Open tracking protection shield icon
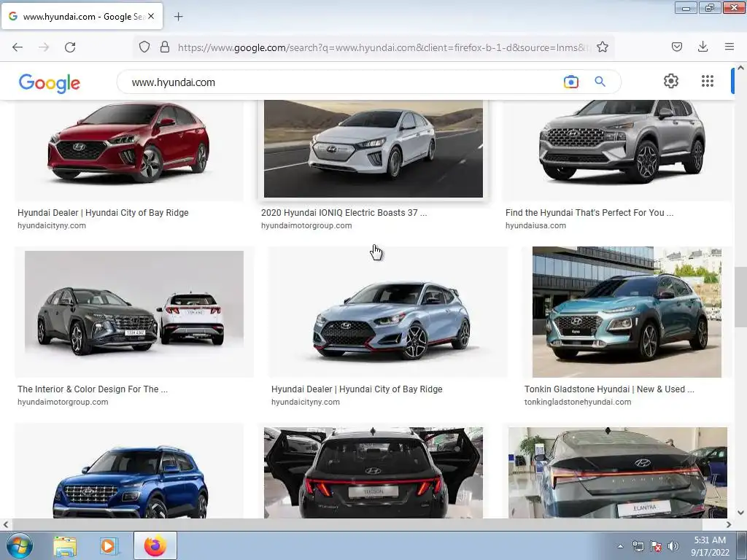The height and width of the screenshot is (560, 747). click(x=144, y=47)
